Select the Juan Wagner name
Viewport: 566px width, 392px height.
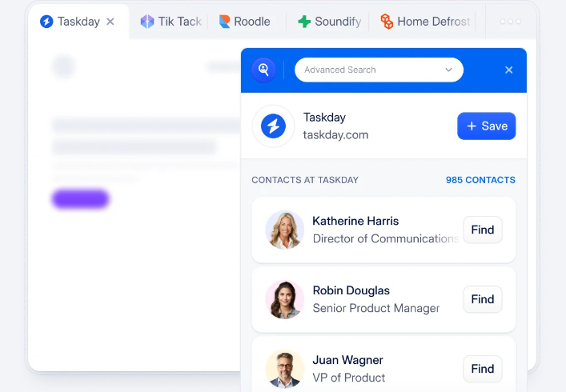[347, 360]
